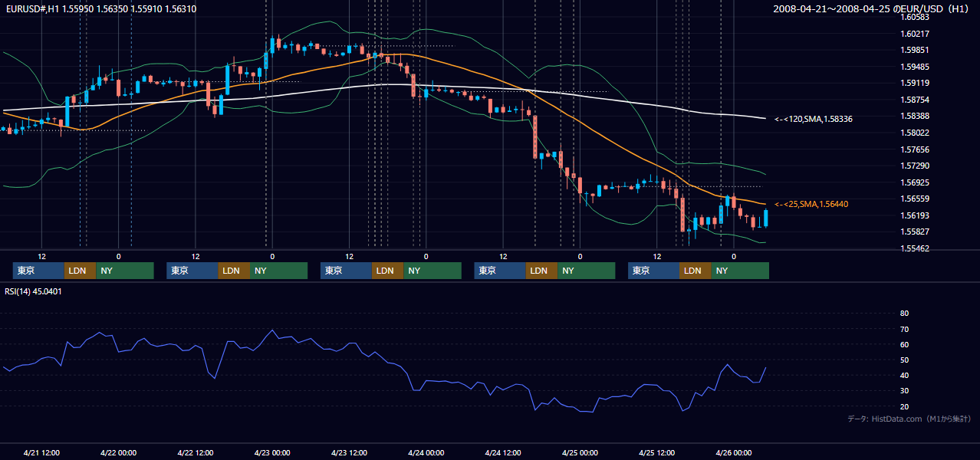Click the RSI 40 level label

pos(904,375)
